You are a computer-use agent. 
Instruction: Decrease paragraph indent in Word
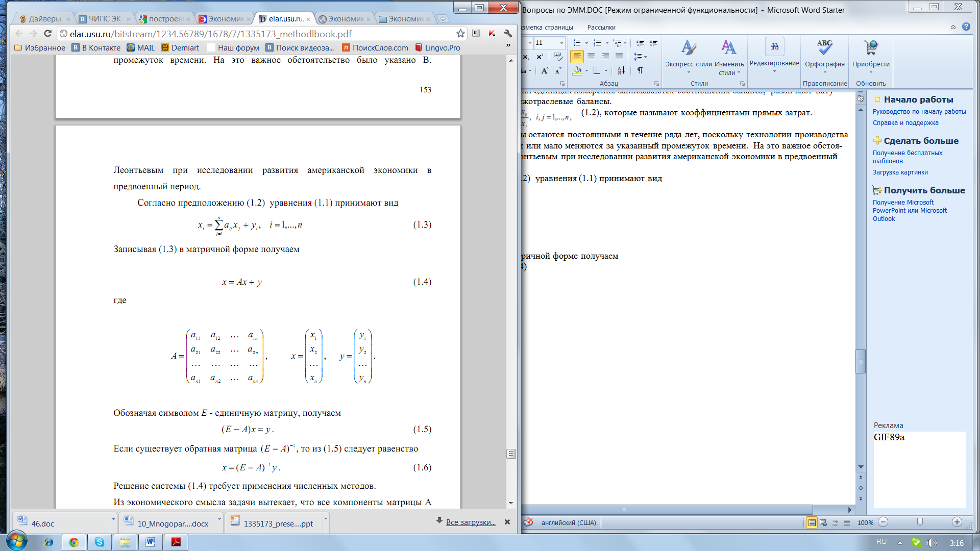click(x=640, y=43)
